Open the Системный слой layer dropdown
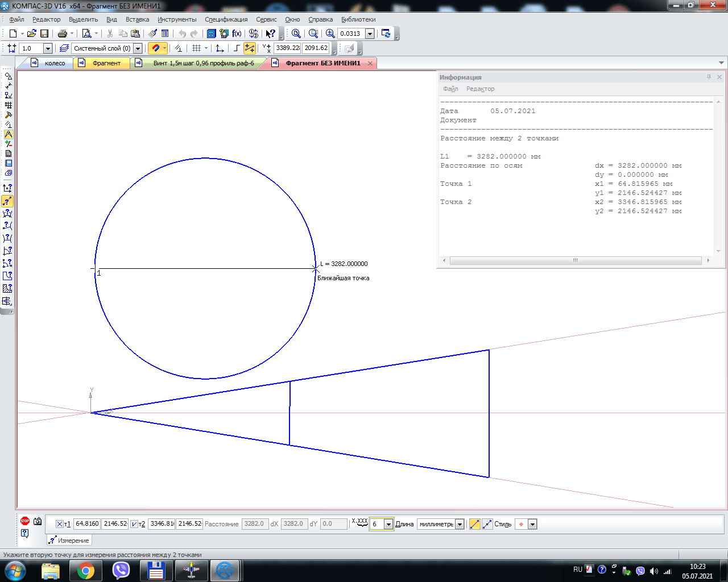The image size is (728, 582). point(138,48)
